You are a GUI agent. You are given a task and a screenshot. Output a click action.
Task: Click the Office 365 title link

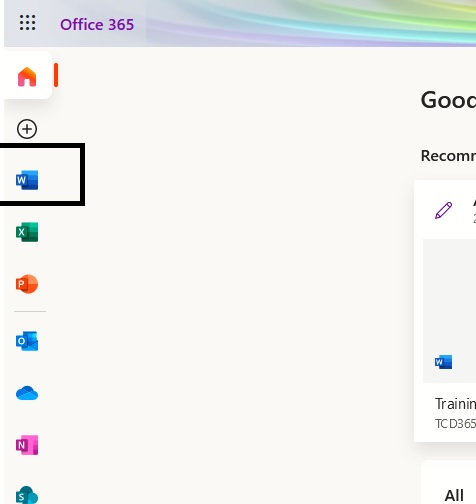coord(97,24)
